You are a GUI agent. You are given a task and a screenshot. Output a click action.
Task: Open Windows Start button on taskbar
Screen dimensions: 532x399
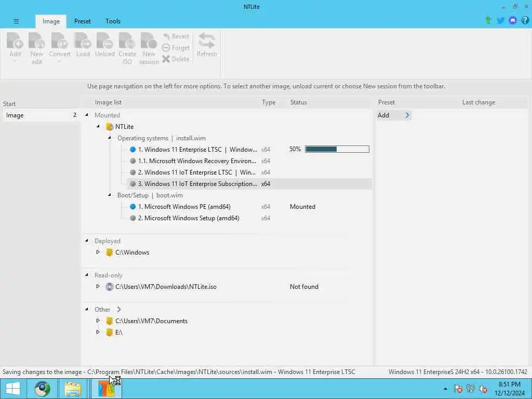coord(13,389)
